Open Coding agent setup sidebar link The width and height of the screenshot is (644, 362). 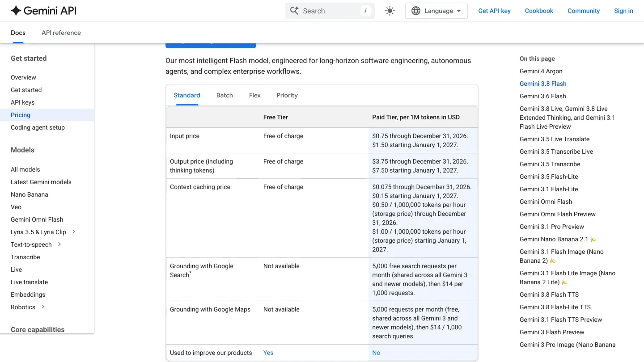coord(38,127)
